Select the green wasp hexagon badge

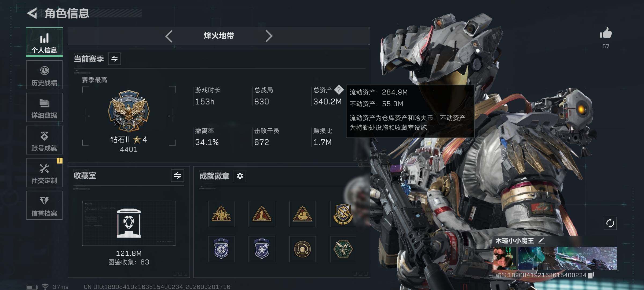tap(343, 249)
